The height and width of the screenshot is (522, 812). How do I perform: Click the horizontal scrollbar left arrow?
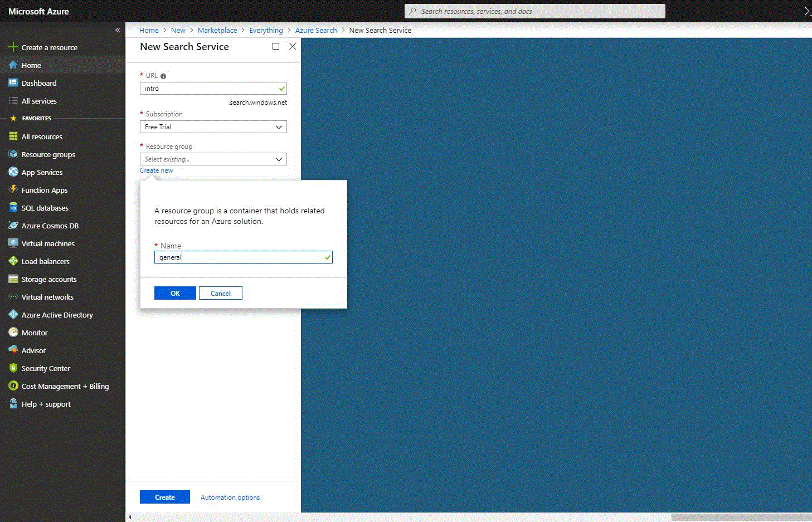coord(130,518)
